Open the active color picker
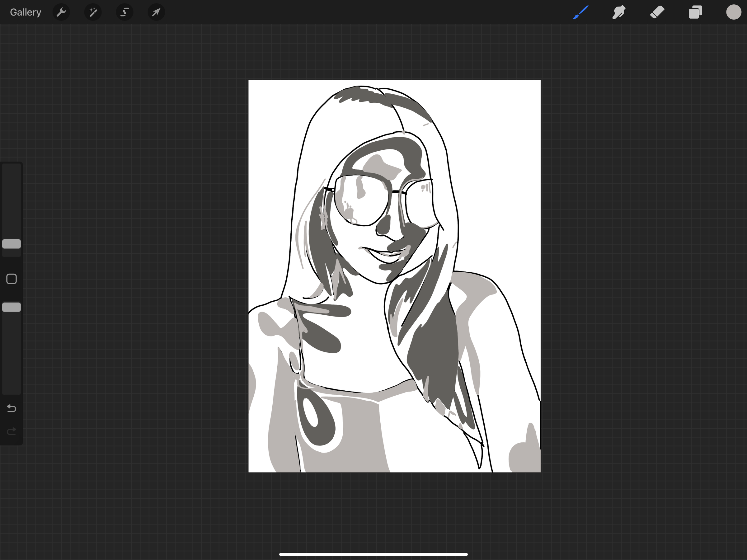Viewport: 747px width, 560px height. (x=734, y=12)
